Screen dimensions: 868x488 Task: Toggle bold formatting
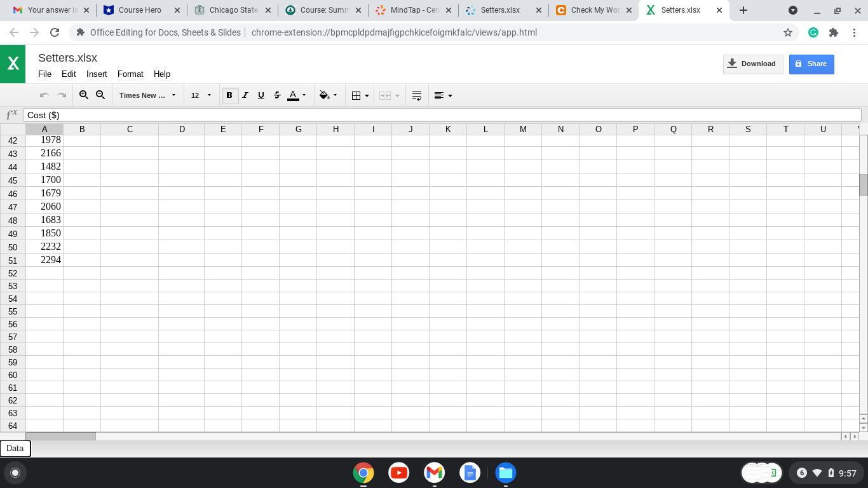point(229,95)
